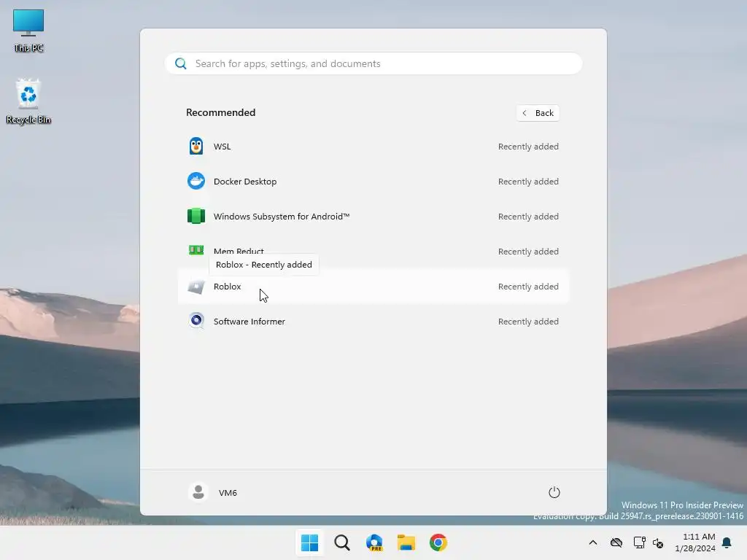Click the muted volume tray icon

pyautogui.click(x=659, y=542)
